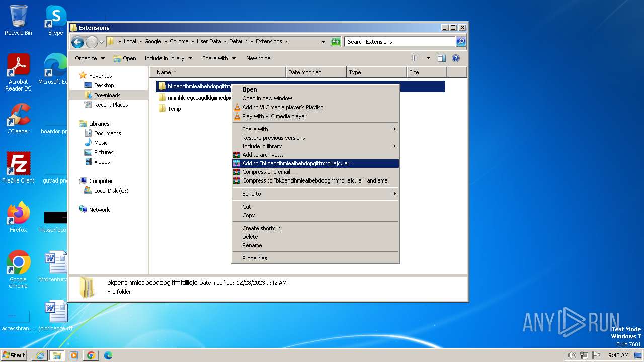Click Internet Explorer icon in taskbar

40,355
